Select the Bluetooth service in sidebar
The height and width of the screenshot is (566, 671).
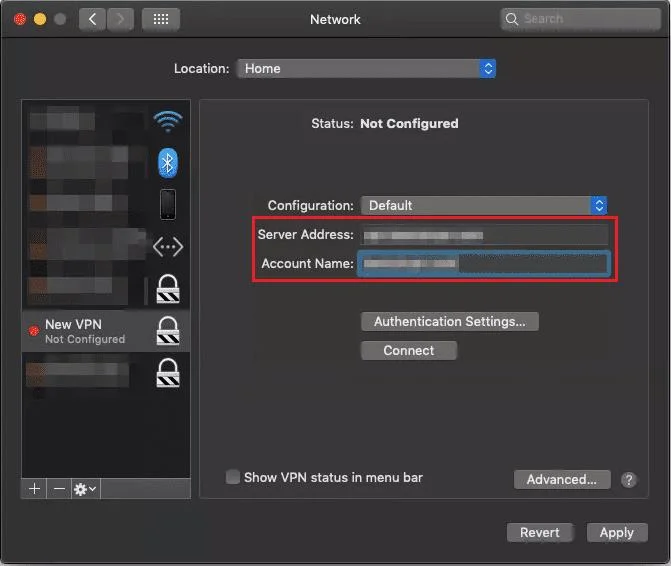pos(168,163)
